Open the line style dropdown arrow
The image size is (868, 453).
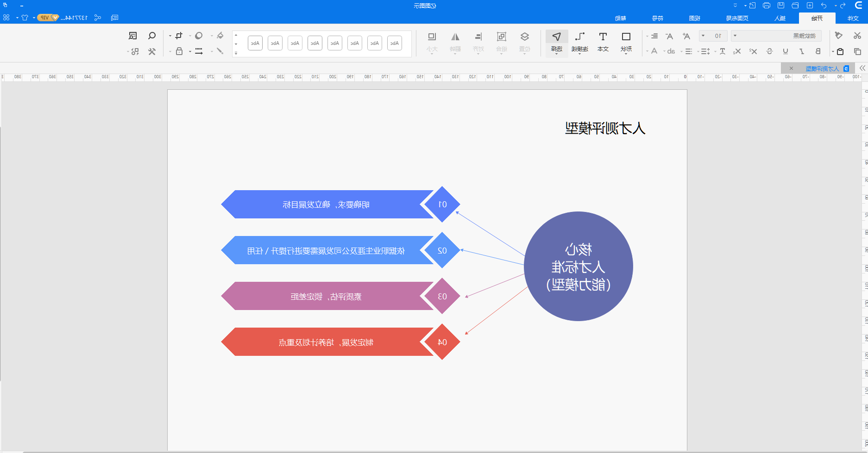coord(190,51)
